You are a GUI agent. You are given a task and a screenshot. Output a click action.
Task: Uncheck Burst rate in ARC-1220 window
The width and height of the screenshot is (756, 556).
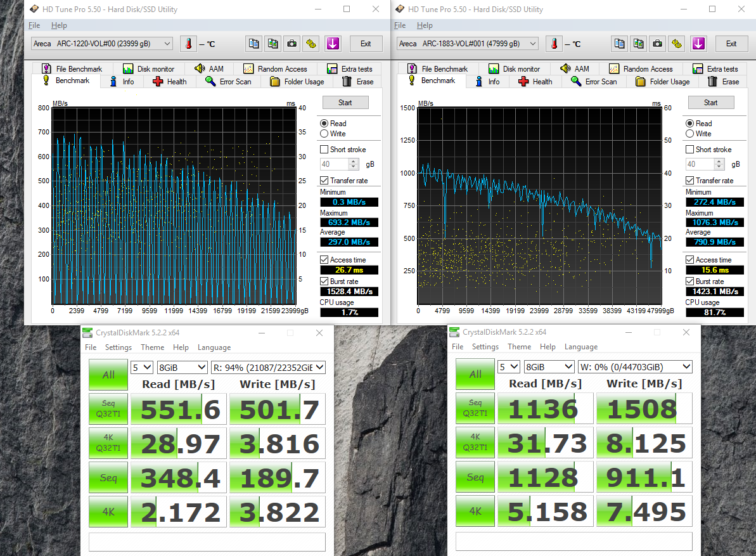click(x=324, y=281)
